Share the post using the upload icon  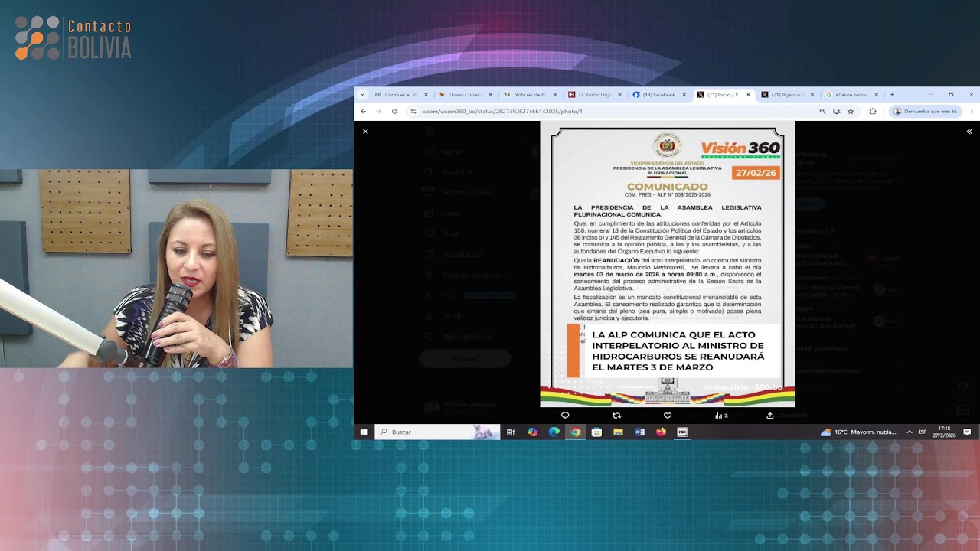point(770,416)
